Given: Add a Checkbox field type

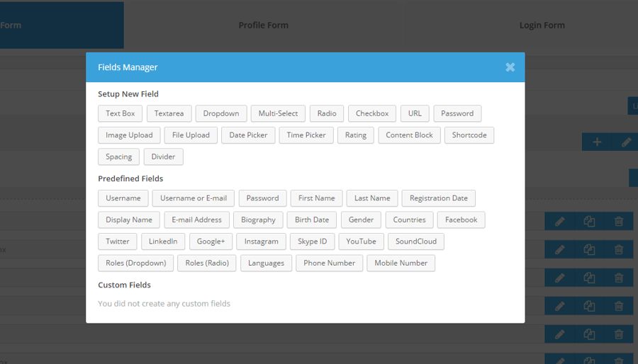Looking at the screenshot, I should pos(372,114).
